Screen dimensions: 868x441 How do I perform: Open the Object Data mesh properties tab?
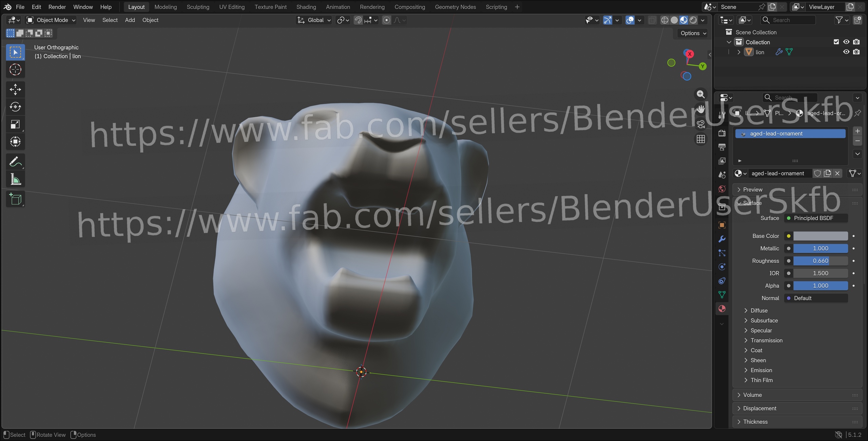click(722, 294)
